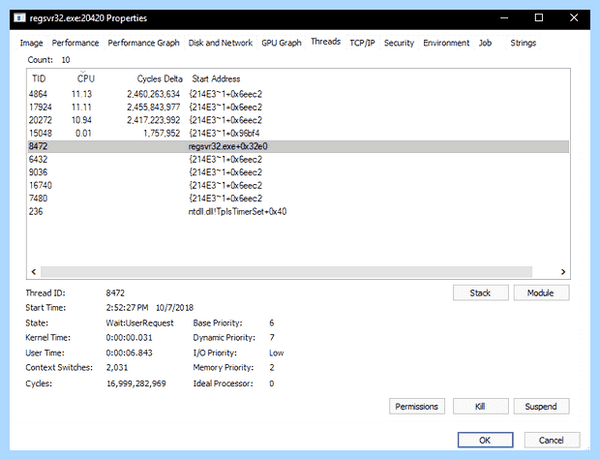The height and width of the screenshot is (460, 600).
Task: Click the Thread ID value 8472
Action: point(115,293)
